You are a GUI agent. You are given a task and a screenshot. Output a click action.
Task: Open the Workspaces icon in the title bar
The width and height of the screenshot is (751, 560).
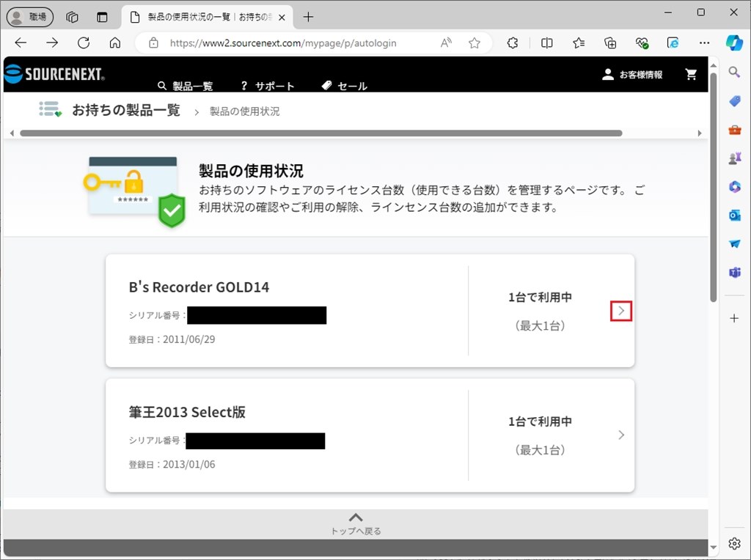(73, 18)
